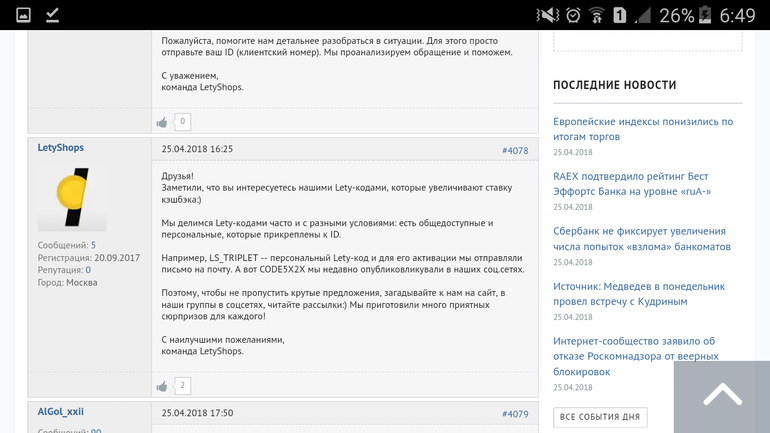Like the LetyShops post with 2 votes
The width and height of the screenshot is (770, 433).
pos(162,386)
